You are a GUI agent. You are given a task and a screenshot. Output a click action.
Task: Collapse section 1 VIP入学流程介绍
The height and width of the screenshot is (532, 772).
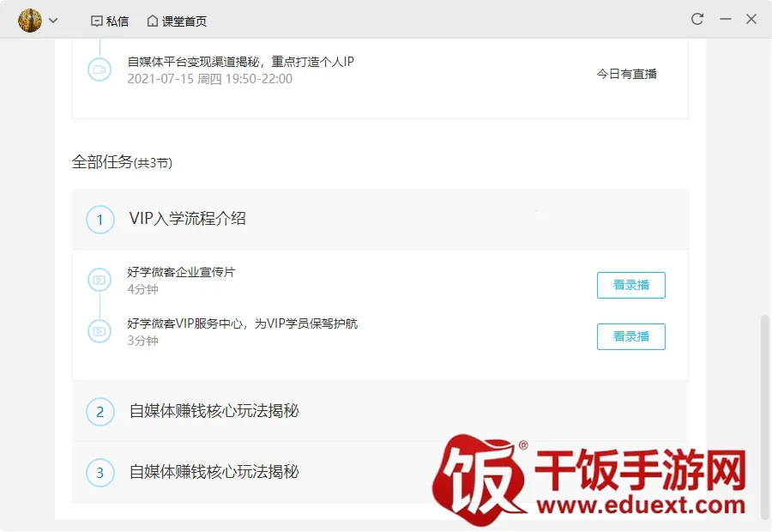(x=380, y=219)
